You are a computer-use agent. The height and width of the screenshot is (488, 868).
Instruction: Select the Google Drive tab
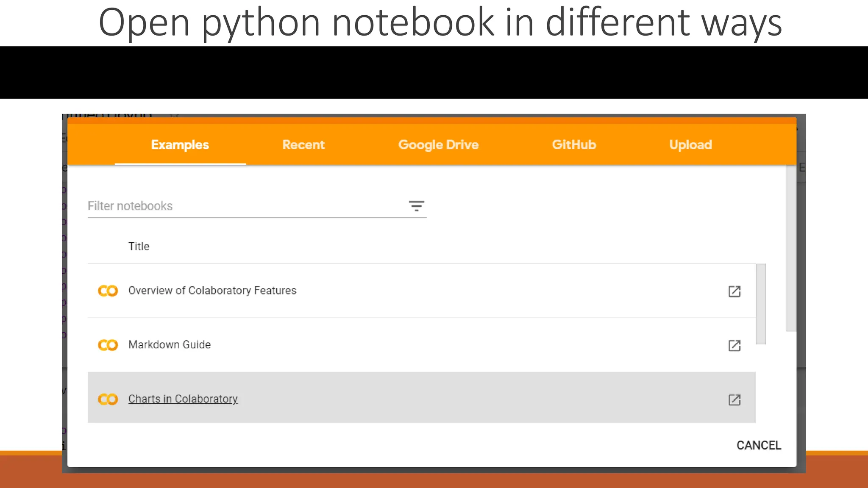[438, 145]
